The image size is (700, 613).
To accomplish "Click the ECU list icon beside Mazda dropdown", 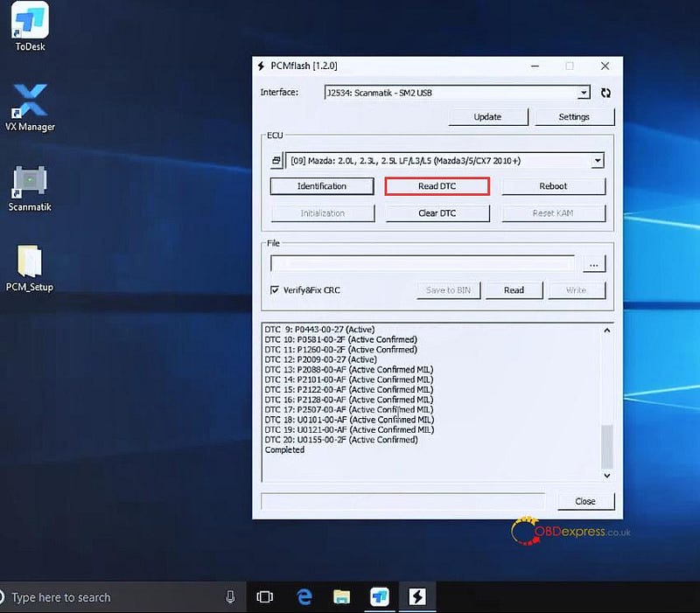I will tap(276, 160).
